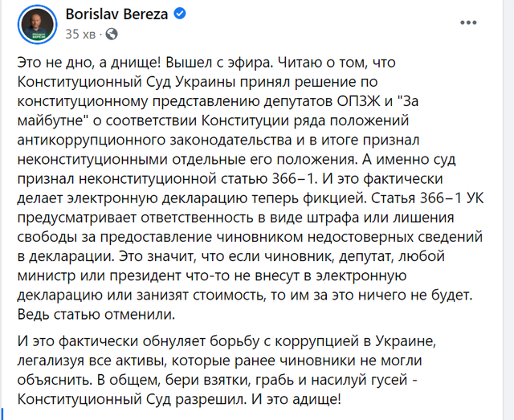Open the post via the 35 хв timestamp
The height and width of the screenshot is (420, 514).
pyautogui.click(x=80, y=34)
